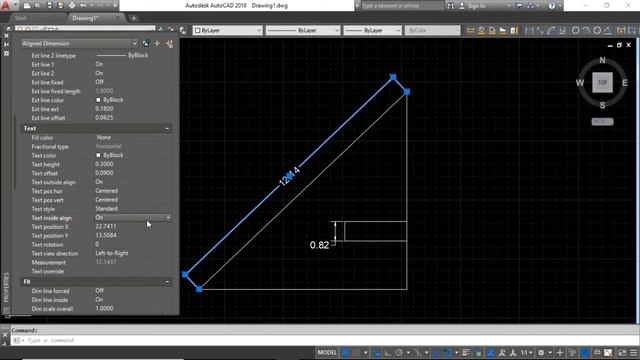Viewport: 640px width, 360px height.
Task: Click the Plot printer icon
Action: tap(72, 6)
